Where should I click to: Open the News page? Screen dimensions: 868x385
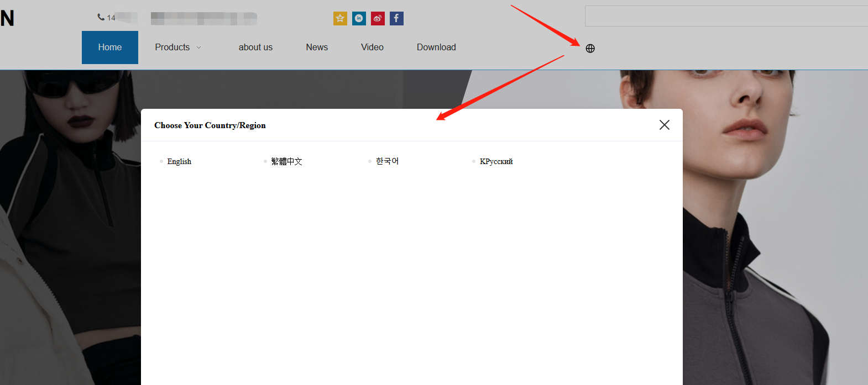[x=317, y=48]
